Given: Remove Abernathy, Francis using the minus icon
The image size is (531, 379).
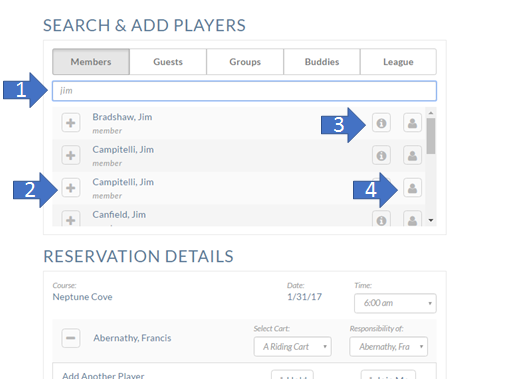Looking at the screenshot, I should tap(71, 338).
